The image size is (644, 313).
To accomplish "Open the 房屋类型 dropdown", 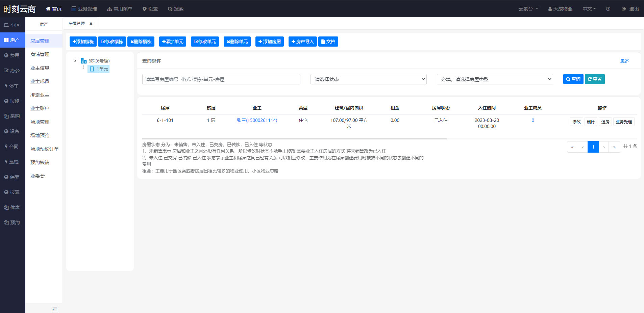I will 495,79.
